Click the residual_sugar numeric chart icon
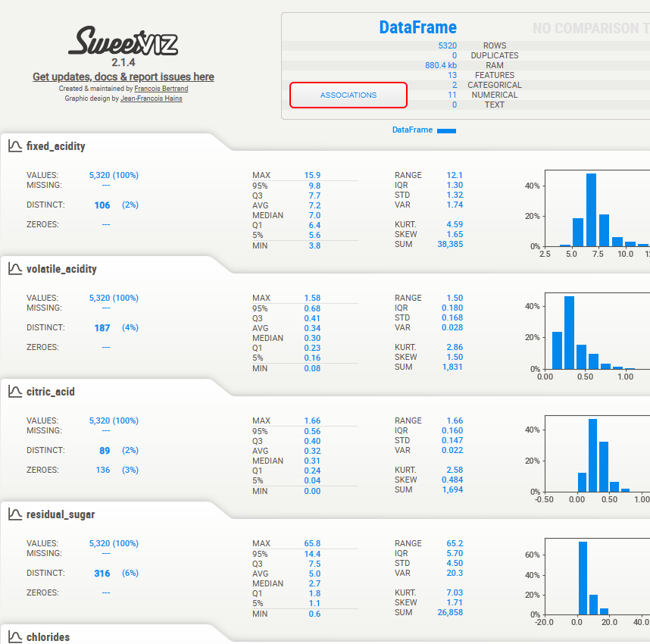Viewport: 650px width, 644px height. pos(15,514)
